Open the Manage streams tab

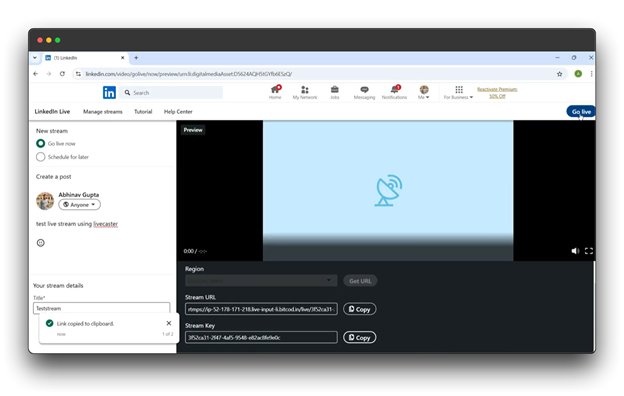tap(103, 112)
